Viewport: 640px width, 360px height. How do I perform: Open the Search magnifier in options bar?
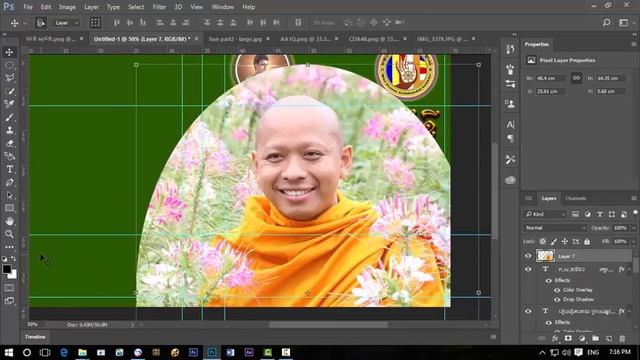tap(607, 22)
